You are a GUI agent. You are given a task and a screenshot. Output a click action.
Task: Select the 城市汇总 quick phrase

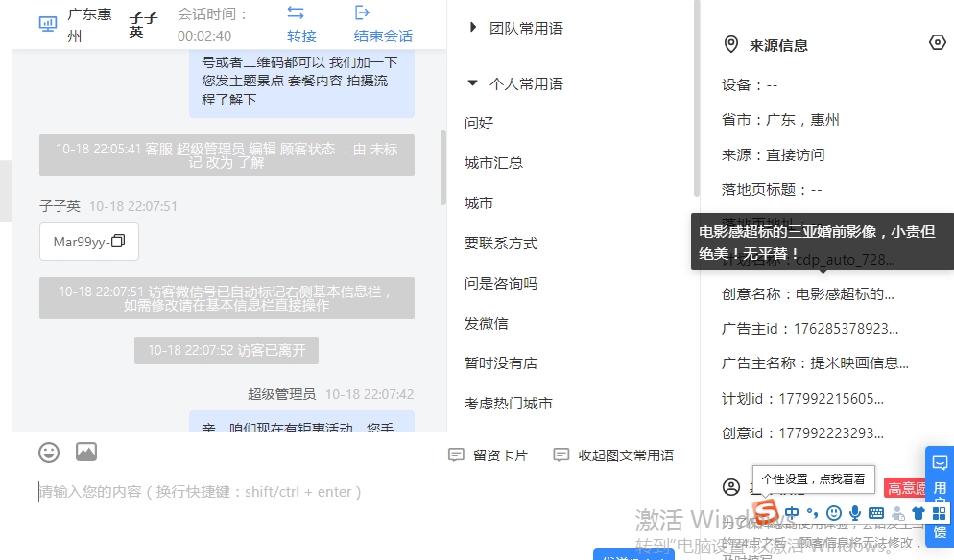493,163
